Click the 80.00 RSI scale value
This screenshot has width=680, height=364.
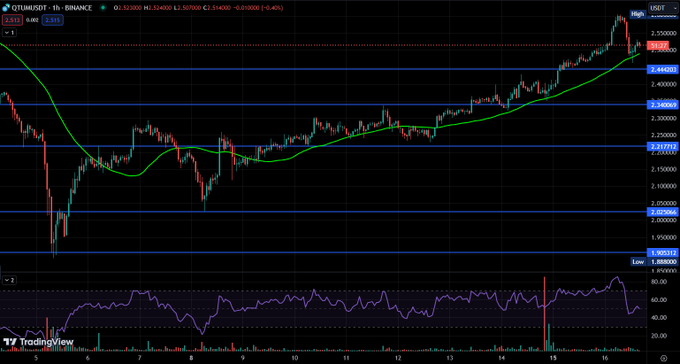point(660,282)
